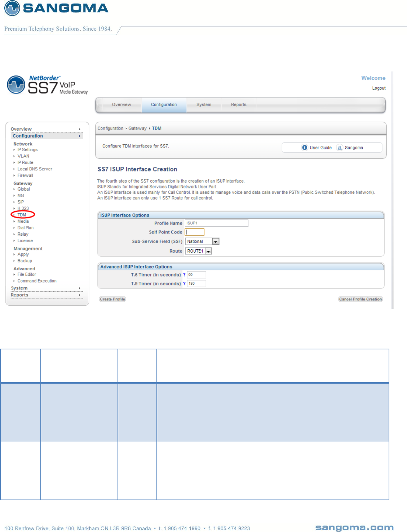
Task: Open Local DNS Server in sidebar
Action: 35,169
